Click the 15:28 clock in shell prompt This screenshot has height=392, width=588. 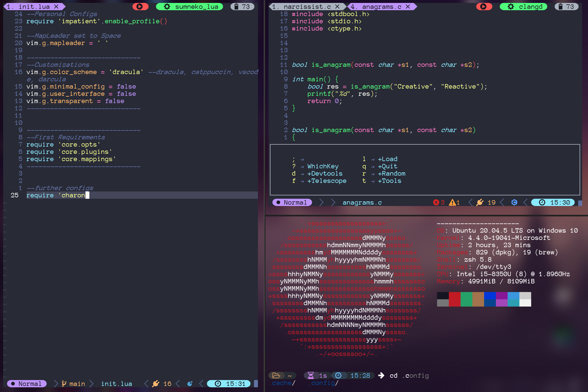point(353,376)
